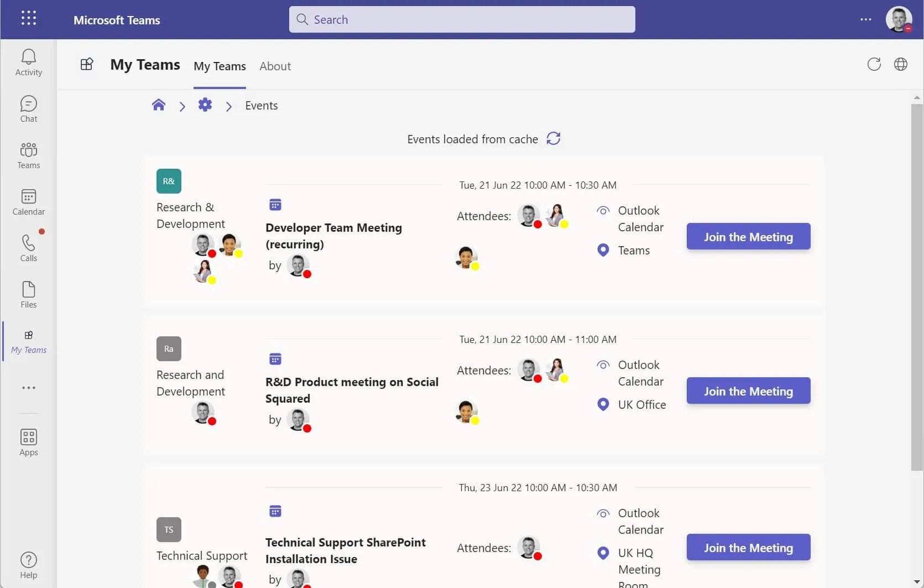Image resolution: width=924 pixels, height=588 pixels.
Task: Click Outlook Calendar eye icon for Developer Team Meeting
Action: click(x=603, y=210)
